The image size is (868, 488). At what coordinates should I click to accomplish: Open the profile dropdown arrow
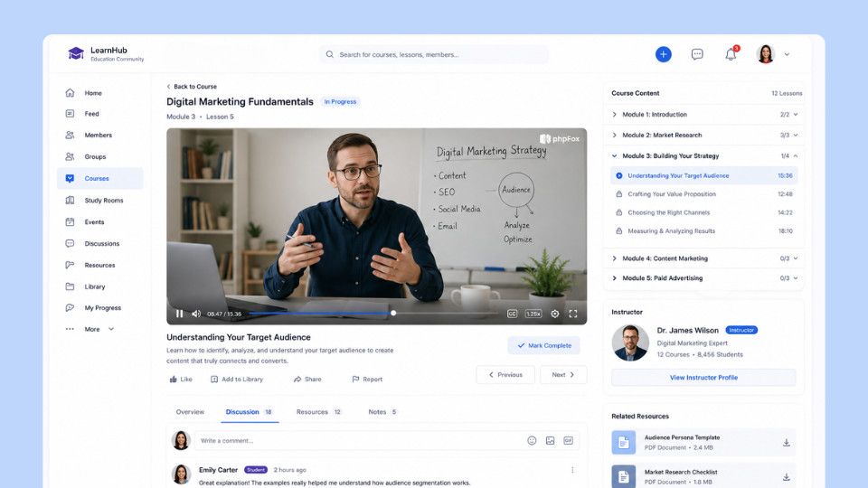(x=787, y=55)
